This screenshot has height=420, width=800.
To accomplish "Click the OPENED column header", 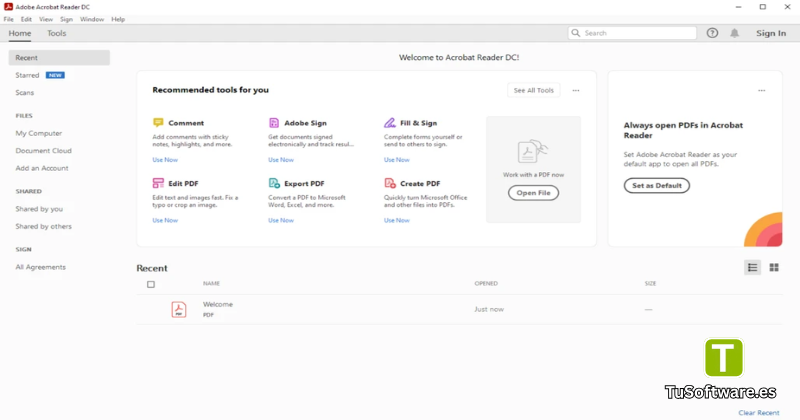I will point(486,283).
